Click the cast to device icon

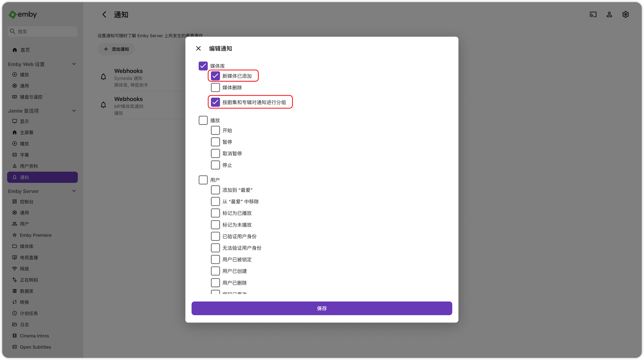[593, 15]
